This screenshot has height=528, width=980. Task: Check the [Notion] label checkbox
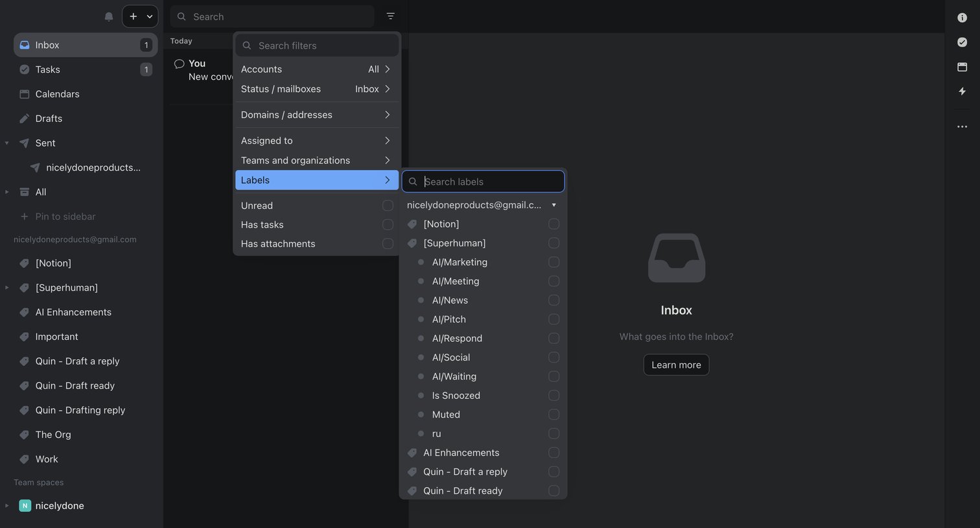point(554,224)
